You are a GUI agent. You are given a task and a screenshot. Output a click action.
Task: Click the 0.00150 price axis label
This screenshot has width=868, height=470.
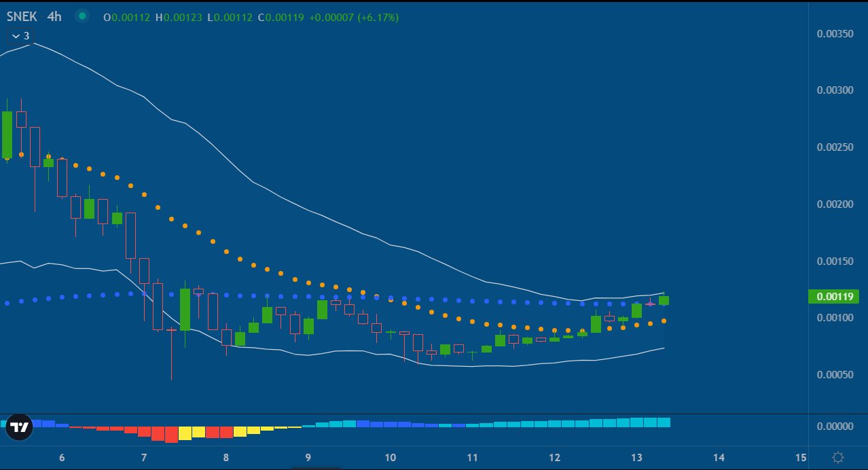click(834, 261)
